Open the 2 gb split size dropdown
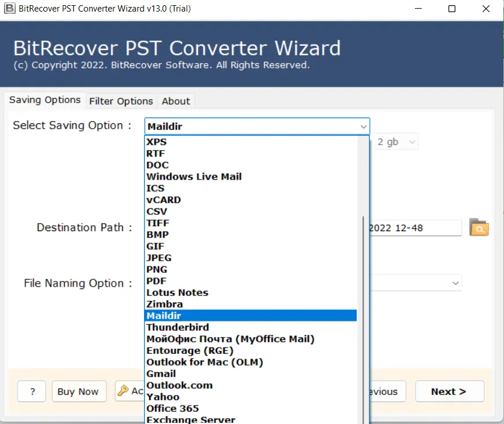Image resolution: width=504 pixels, height=424 pixels. [412, 142]
